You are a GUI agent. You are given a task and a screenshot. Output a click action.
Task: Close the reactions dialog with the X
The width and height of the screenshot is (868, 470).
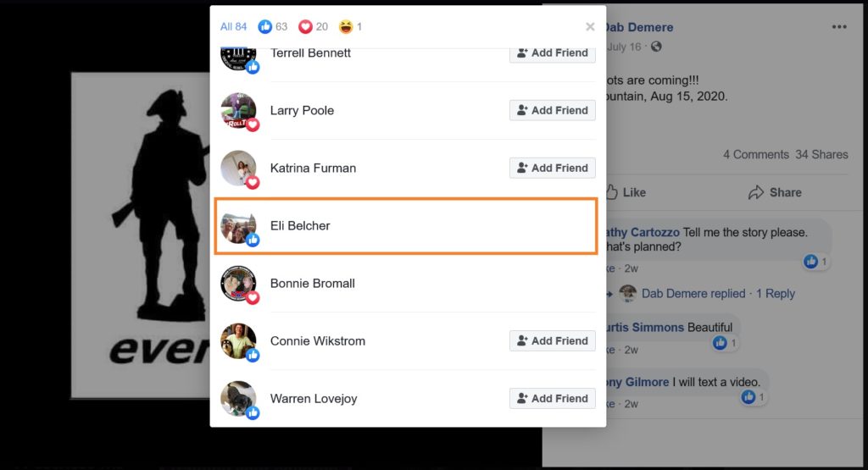tap(590, 26)
